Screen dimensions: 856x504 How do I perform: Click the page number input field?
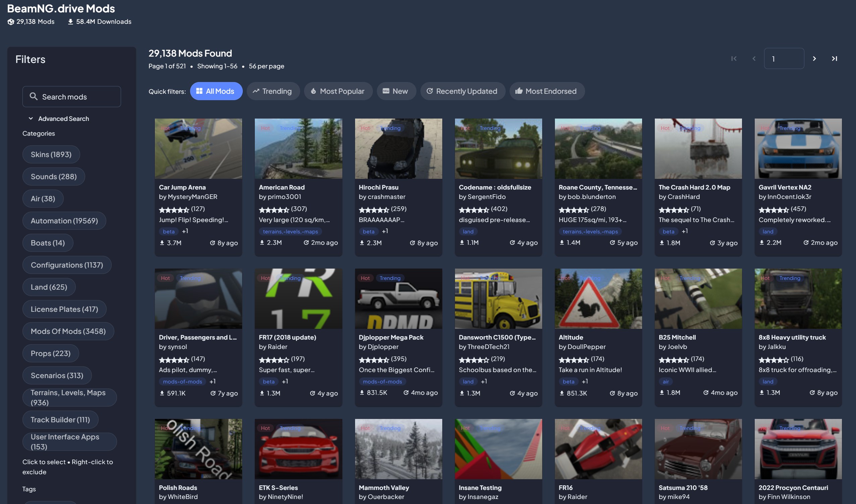coord(784,59)
